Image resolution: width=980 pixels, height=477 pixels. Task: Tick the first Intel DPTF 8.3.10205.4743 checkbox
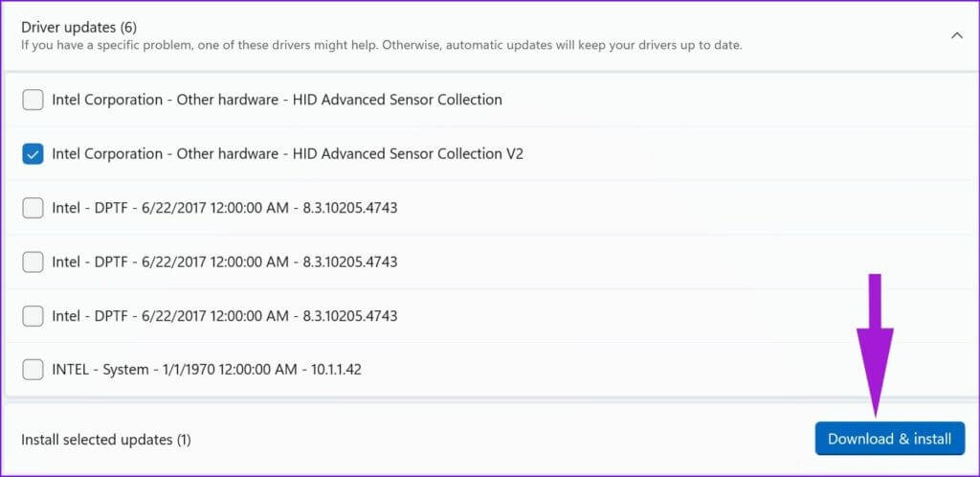coord(33,208)
